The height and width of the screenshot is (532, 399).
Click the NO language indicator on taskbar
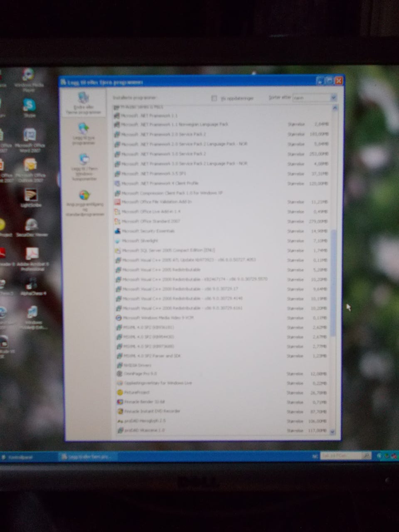click(315, 456)
